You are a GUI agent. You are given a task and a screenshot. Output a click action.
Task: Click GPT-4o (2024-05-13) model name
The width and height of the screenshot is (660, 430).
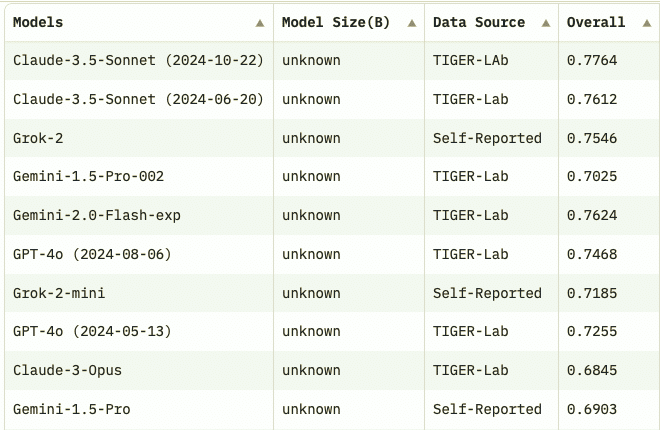coord(92,332)
